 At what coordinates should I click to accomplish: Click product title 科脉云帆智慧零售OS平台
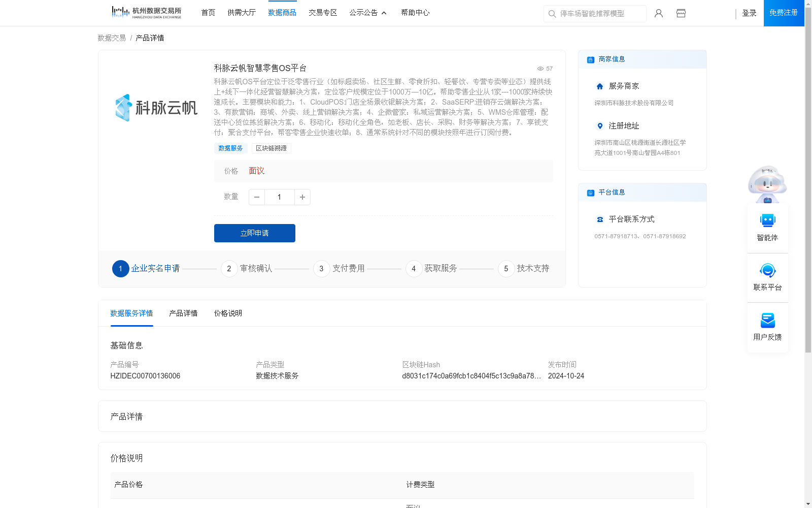[x=260, y=68]
